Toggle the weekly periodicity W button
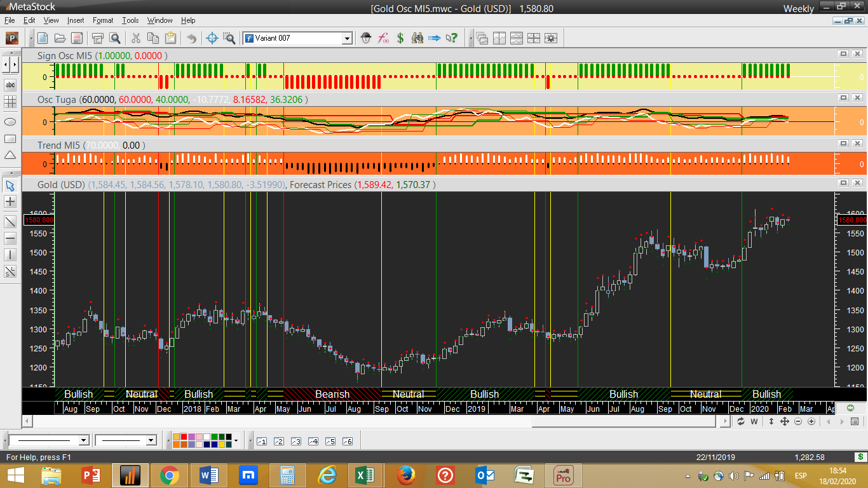868x488 pixels. coord(754,421)
